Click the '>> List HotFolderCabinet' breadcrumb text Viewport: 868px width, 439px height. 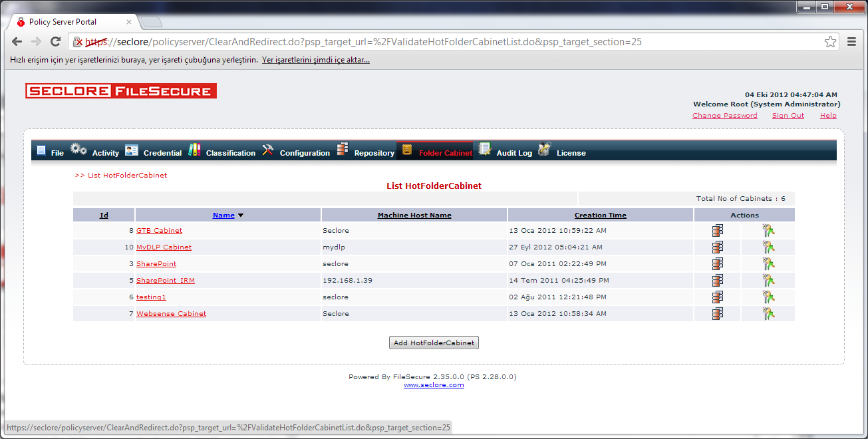click(121, 176)
